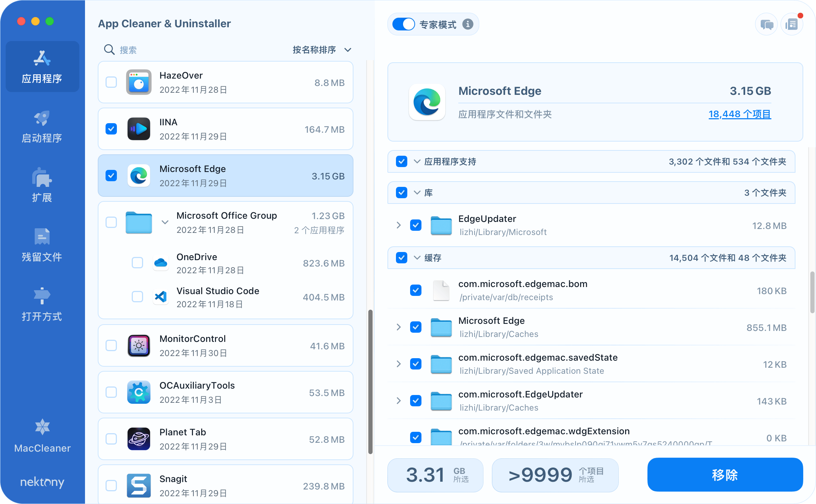The image size is (816, 504).
Task: Click the blue Remove (移除) button
Action: pos(725,475)
